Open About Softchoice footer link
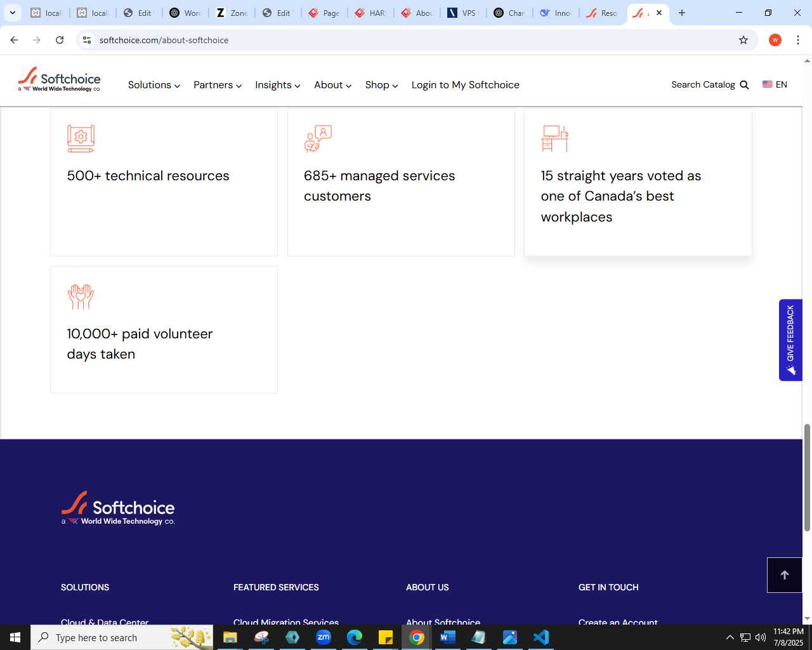The height and width of the screenshot is (650, 812). coord(443,621)
